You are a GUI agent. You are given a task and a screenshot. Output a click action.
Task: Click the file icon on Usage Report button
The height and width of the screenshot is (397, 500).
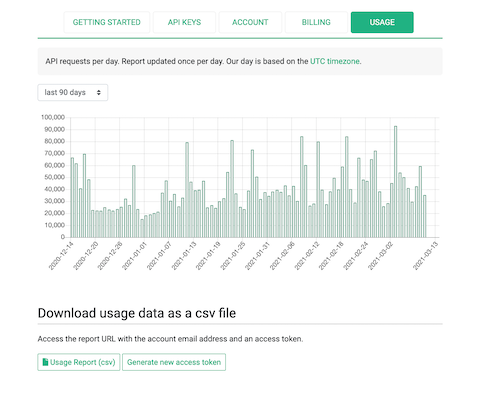[45, 362]
